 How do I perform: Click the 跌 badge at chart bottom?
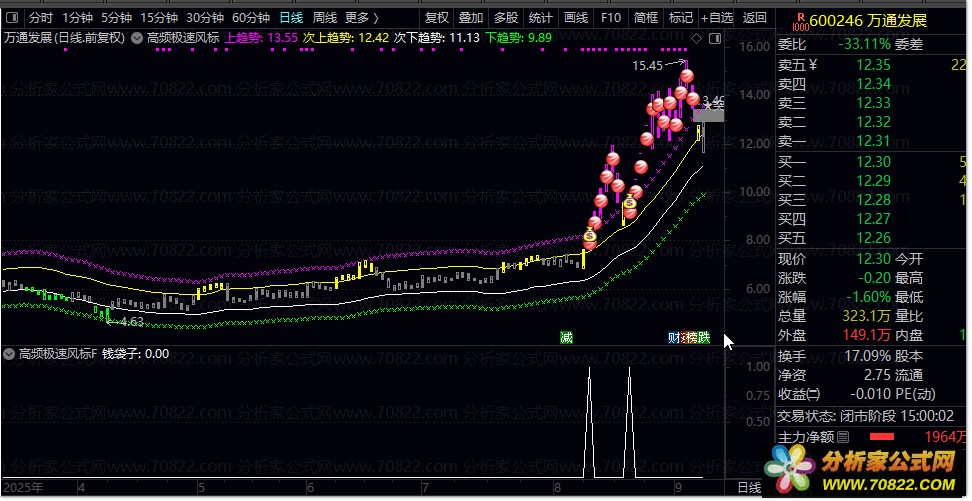(704, 337)
